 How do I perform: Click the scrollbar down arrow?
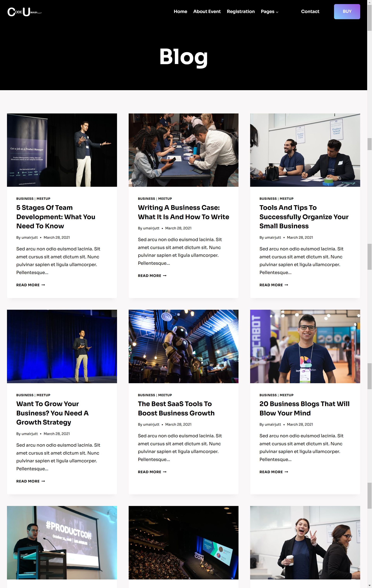point(369,585)
